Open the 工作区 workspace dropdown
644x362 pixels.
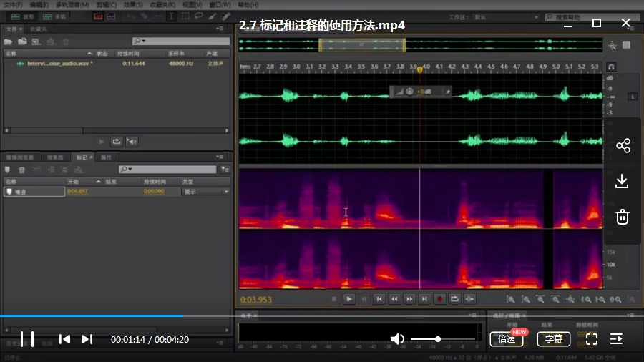[506, 17]
